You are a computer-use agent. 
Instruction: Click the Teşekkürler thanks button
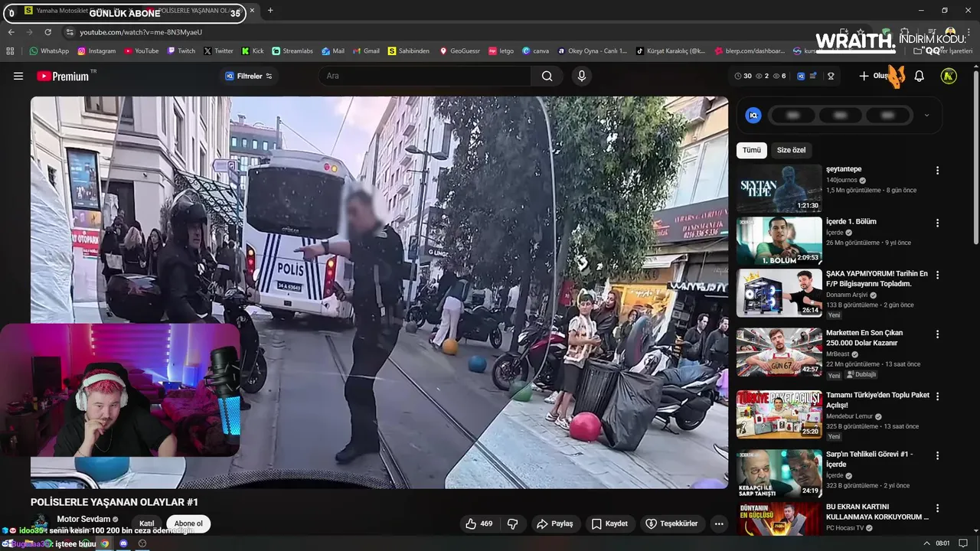671,523
